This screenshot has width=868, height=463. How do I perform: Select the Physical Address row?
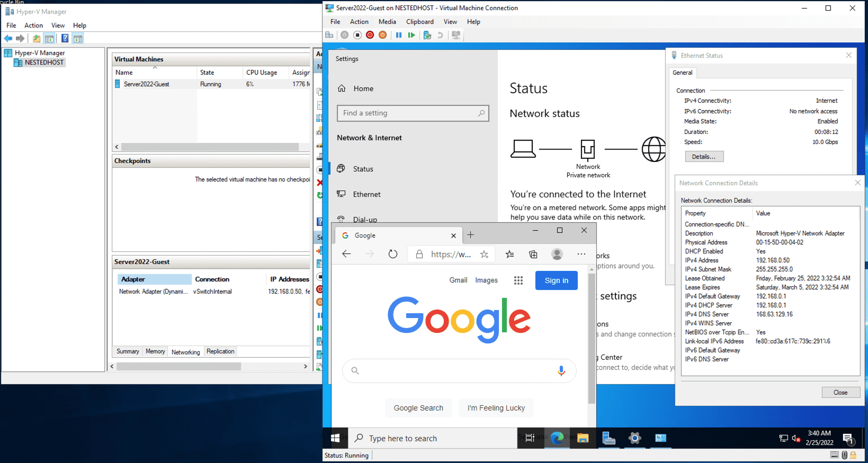coord(771,242)
